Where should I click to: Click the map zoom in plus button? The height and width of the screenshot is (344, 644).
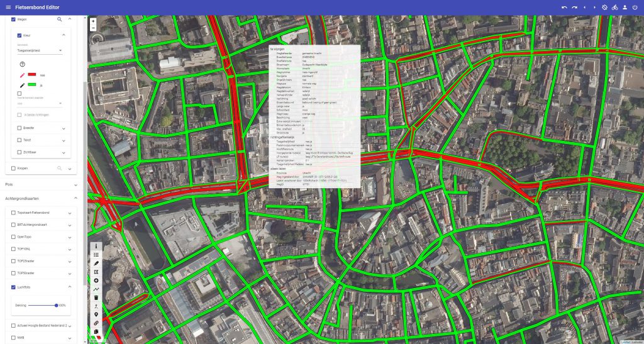(x=93, y=21)
